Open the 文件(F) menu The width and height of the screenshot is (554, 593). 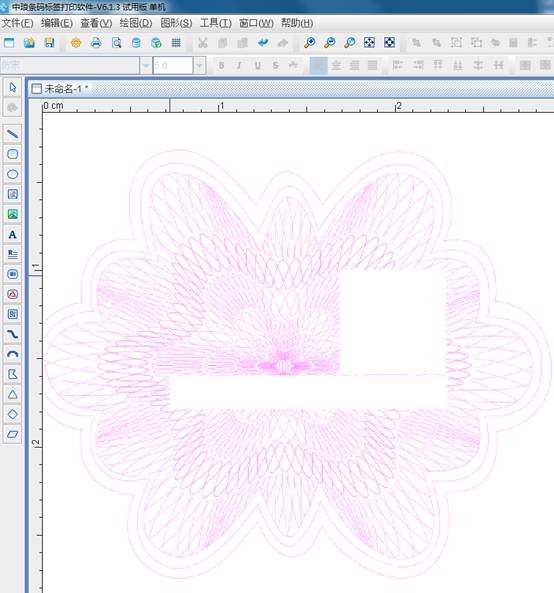click(x=17, y=23)
